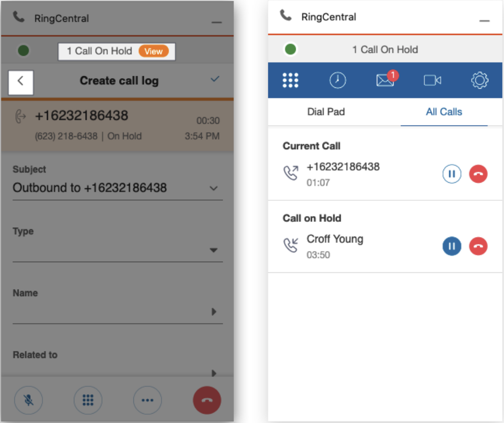Click the outgoing call icon under Current Call
Screen dimensions: 504x423
click(291, 173)
